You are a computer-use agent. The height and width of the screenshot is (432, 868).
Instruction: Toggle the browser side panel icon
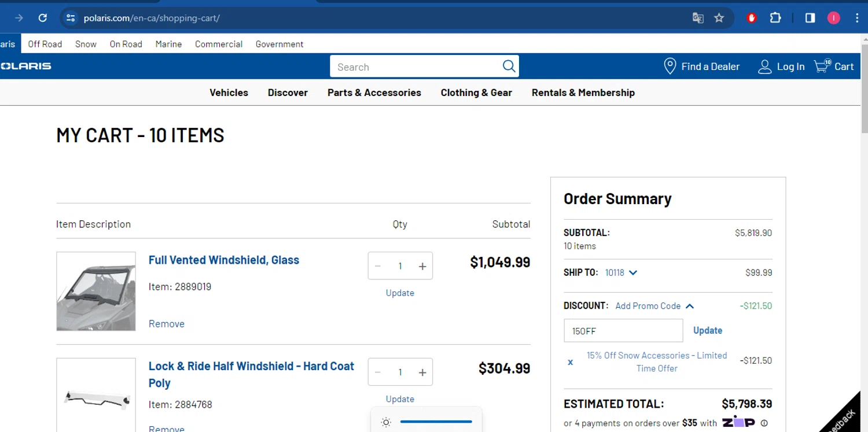click(x=810, y=18)
